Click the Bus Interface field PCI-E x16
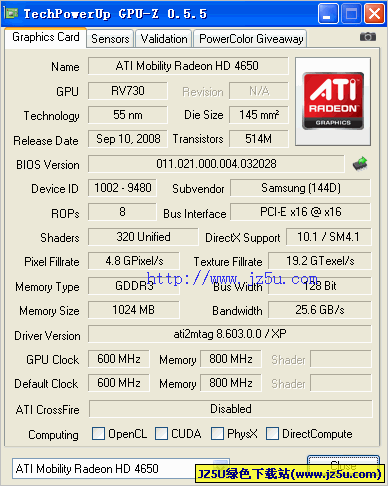The height and width of the screenshot is (486, 388). coord(300,212)
